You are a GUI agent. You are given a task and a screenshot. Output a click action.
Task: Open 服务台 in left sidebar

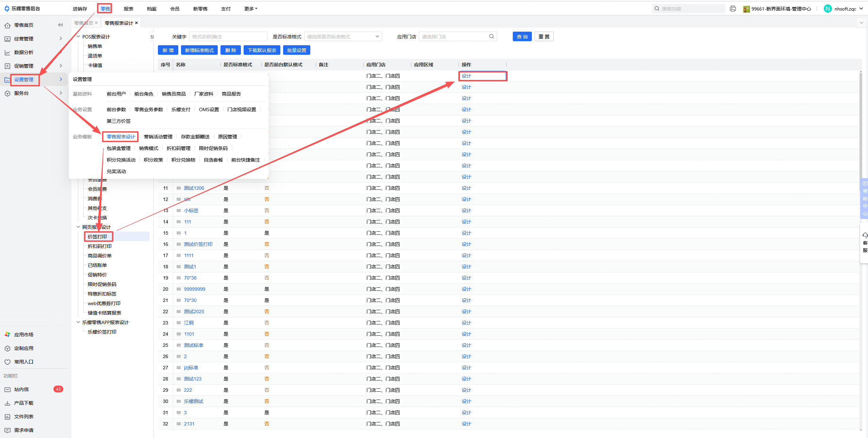point(21,93)
